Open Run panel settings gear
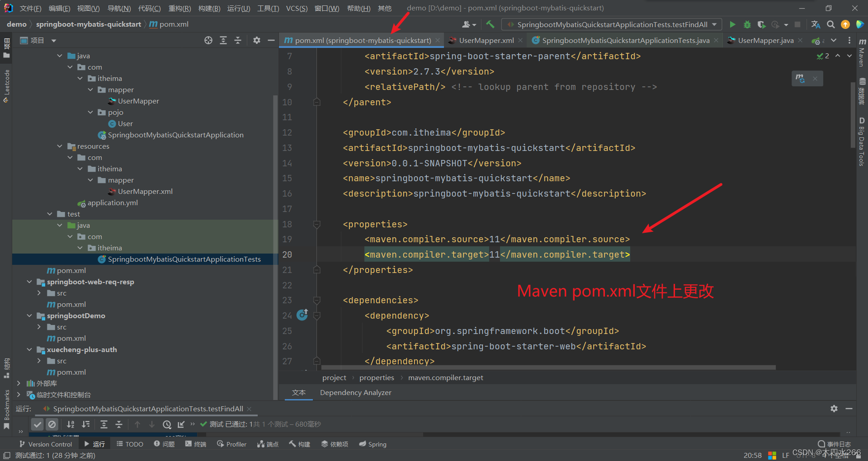Screen dimensions: 868x461 click(834, 409)
